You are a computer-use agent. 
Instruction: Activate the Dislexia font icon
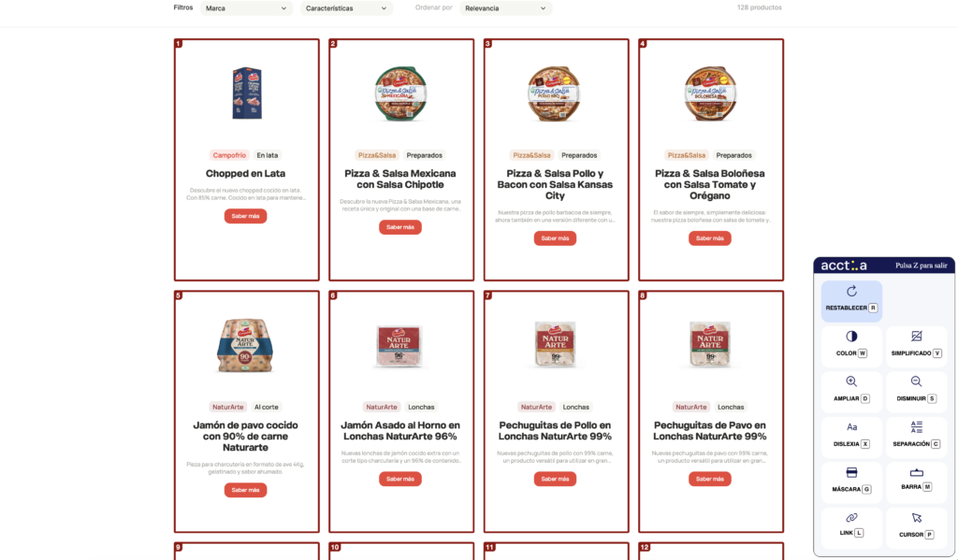(x=851, y=427)
